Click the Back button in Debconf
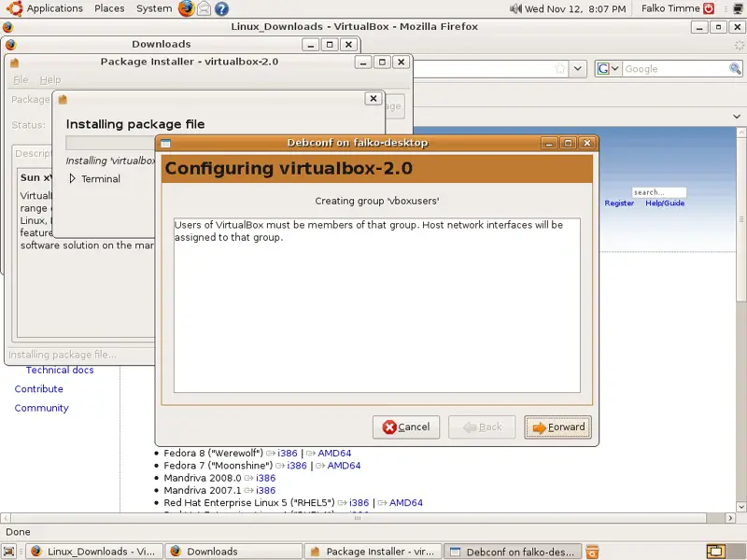 pos(482,427)
